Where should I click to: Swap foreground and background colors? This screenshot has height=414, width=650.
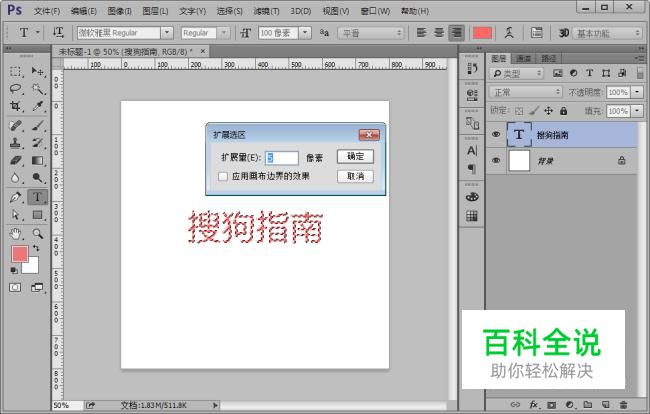(x=36, y=248)
